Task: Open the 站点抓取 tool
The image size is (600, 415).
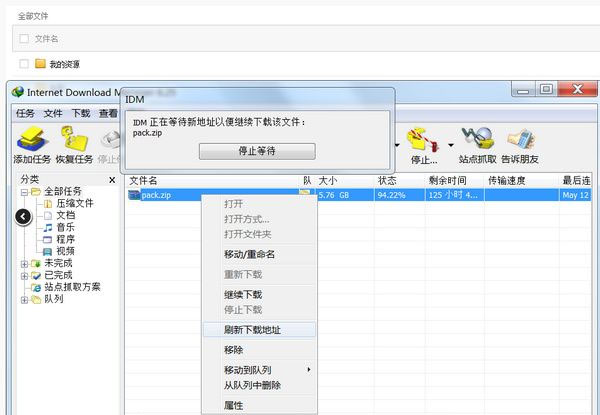Action: pos(478,145)
